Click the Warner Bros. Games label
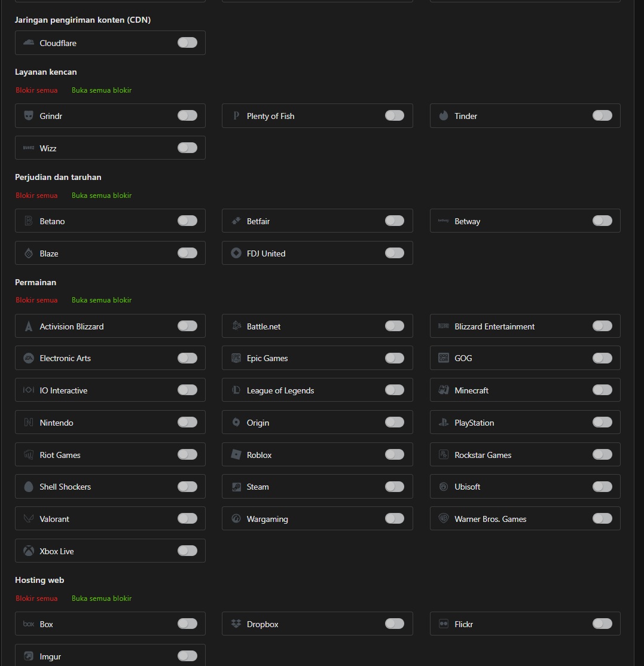This screenshot has width=644, height=666. [490, 519]
